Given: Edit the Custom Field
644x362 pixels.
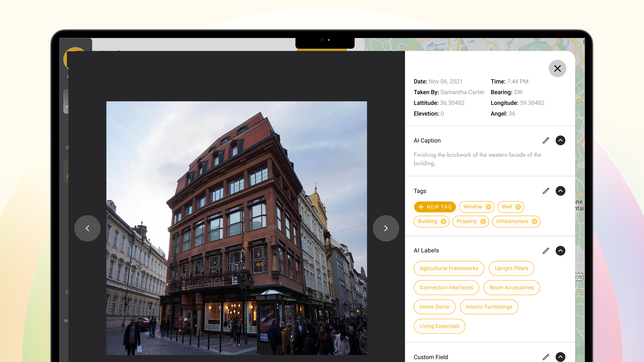Looking at the screenshot, I should (546, 357).
